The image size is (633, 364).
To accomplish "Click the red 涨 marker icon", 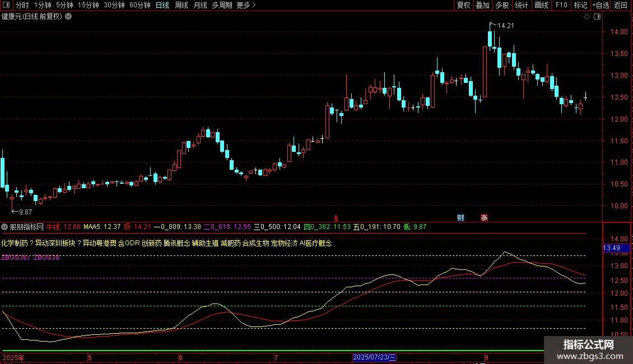I will [x=484, y=218].
